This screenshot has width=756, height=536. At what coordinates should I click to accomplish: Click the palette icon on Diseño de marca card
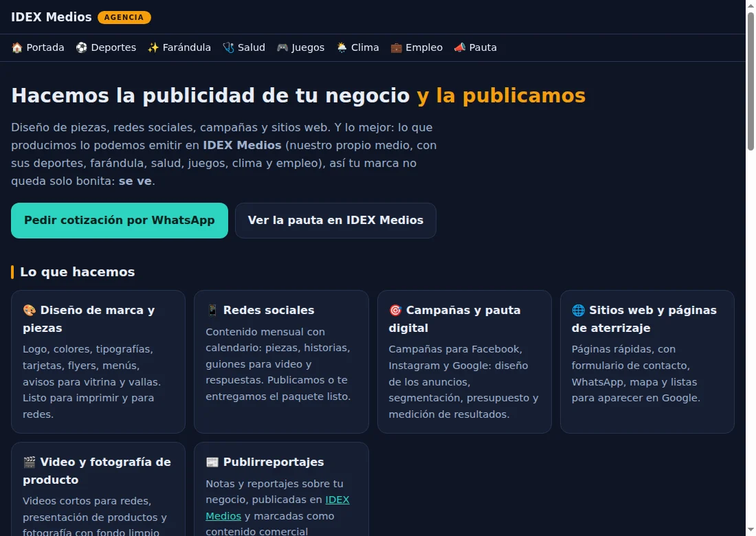tap(30, 311)
